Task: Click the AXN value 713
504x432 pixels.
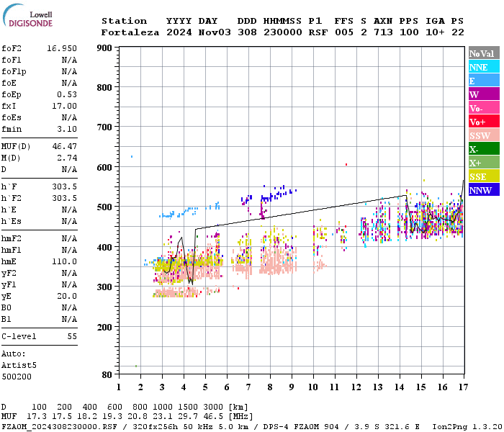Action: point(383,32)
